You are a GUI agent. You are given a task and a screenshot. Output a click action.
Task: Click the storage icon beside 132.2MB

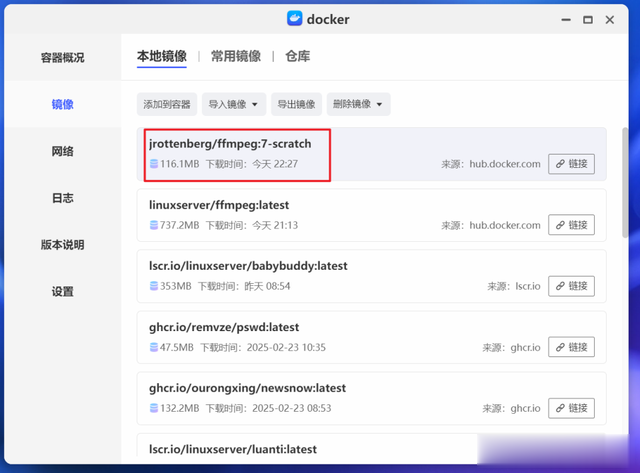(154, 408)
